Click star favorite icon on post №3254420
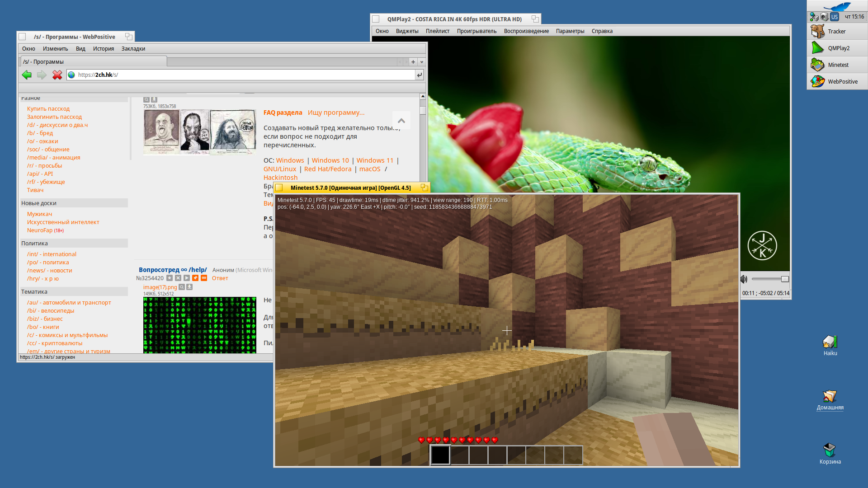Screen dimensions: 868x488 coord(170,278)
